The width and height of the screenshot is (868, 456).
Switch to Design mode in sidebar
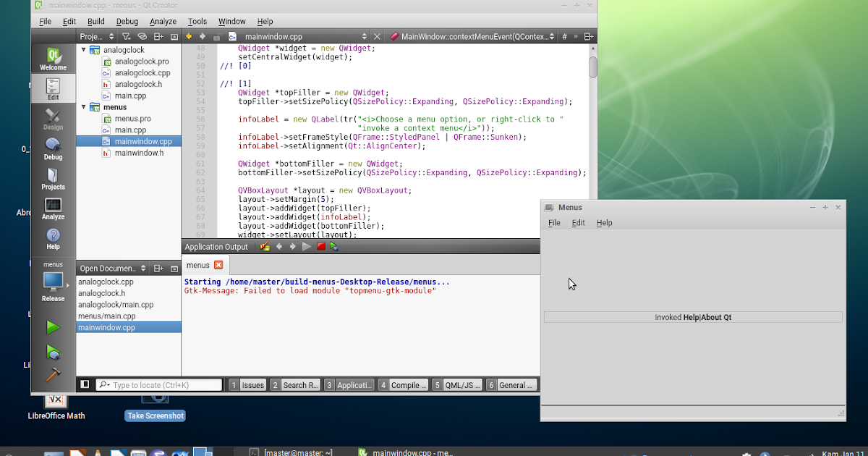click(x=53, y=120)
